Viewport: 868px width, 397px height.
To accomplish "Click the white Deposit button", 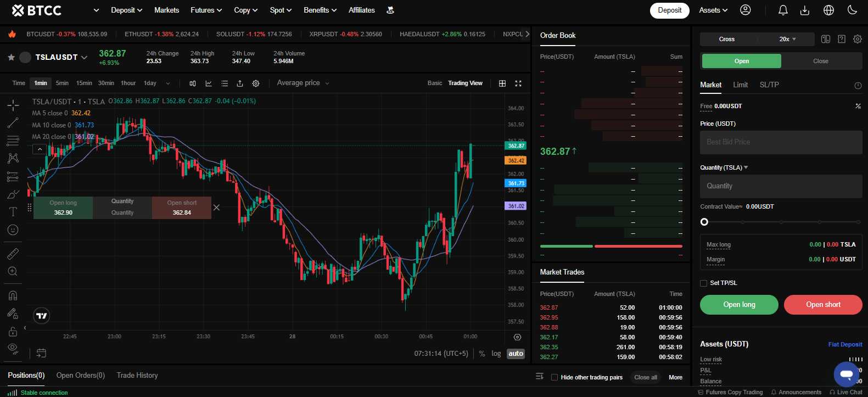I will click(x=670, y=10).
